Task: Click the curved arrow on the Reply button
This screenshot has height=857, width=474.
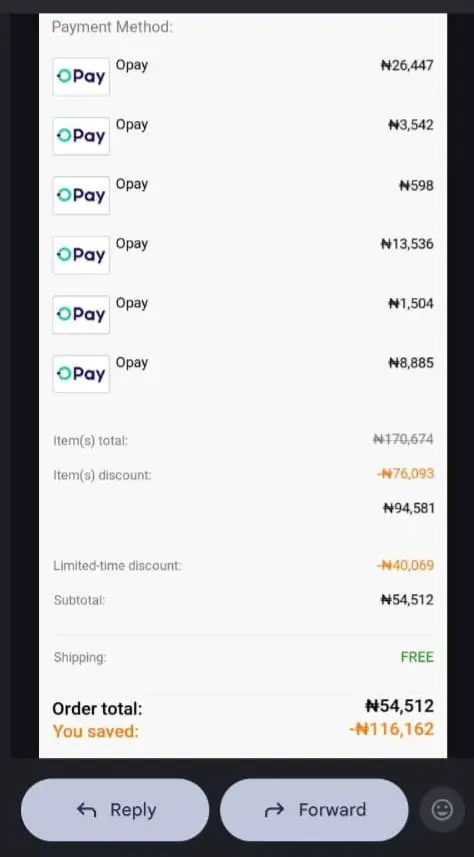Action: 86,810
